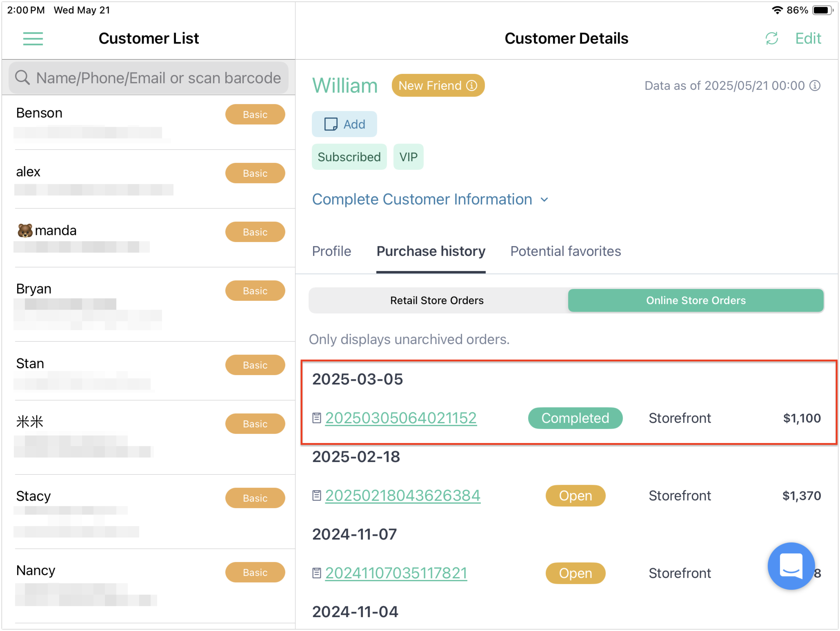
Task: Click the 2024-11-04 date header
Action: pyautogui.click(x=355, y=612)
